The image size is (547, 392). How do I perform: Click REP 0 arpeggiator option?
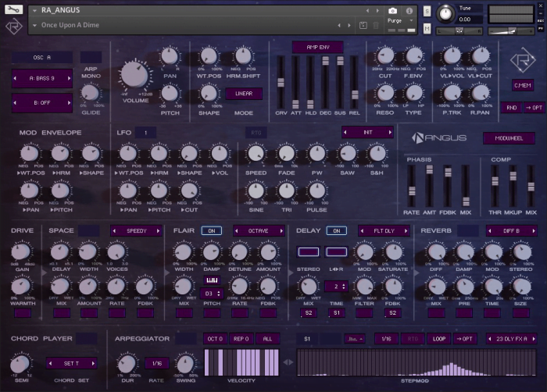coord(241,339)
